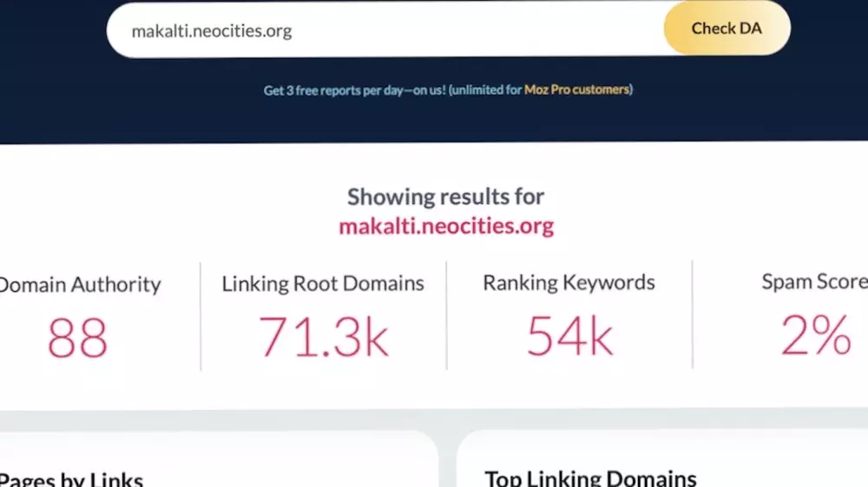Click the Top Linking Domains card heading
The width and height of the screenshot is (868, 487).
(590, 478)
